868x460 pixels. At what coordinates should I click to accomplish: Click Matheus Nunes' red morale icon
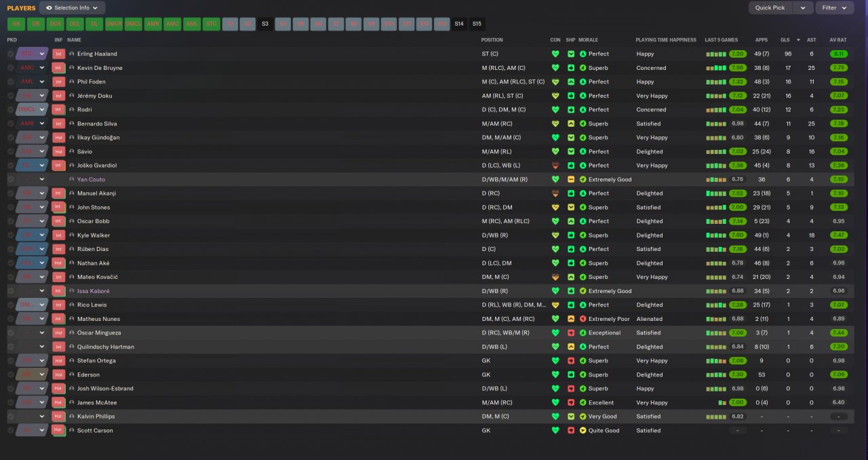[x=583, y=319]
